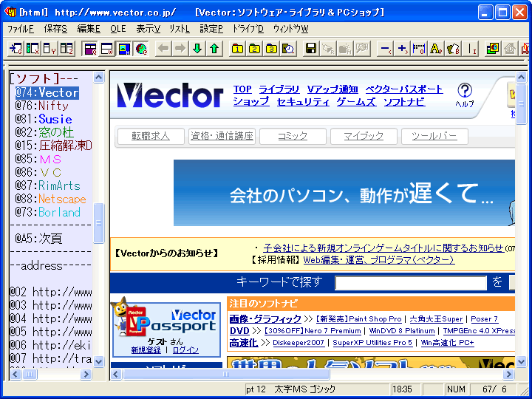This screenshot has height=399, width=532.
Task: Open the history folder with clock icon
Action: (288, 49)
